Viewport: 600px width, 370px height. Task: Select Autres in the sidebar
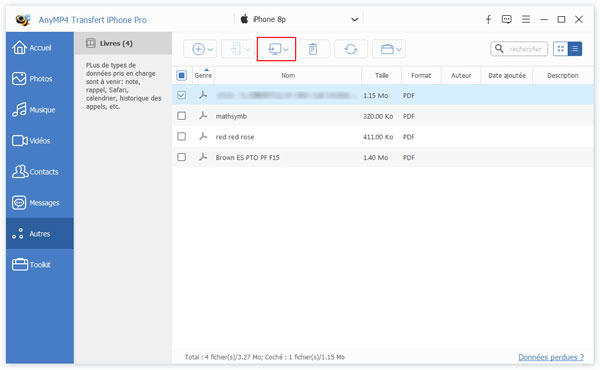40,234
